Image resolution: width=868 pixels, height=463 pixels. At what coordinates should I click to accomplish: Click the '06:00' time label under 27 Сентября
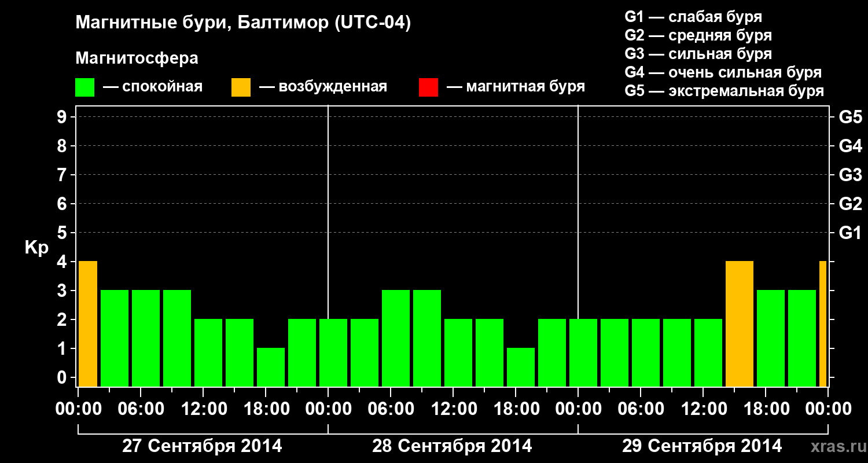[x=141, y=410]
